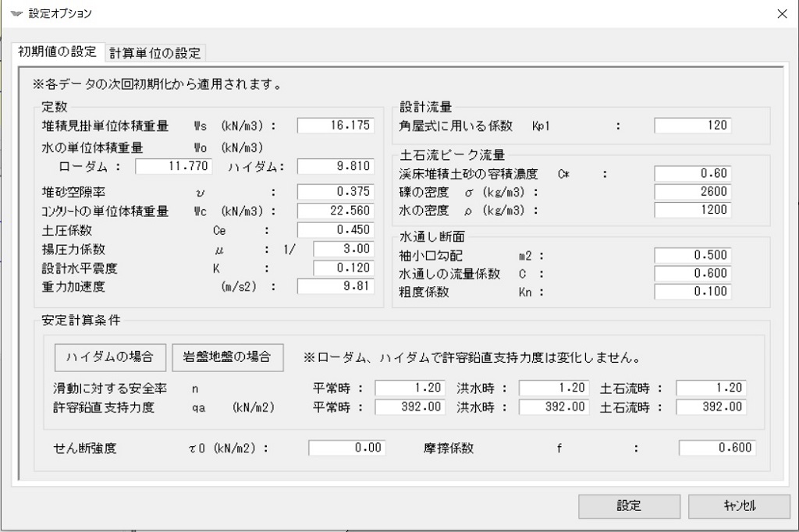Viewport: 799px width, 532px height.
Task: Edit the せん断強度 τ0 input field
Action: tap(346, 448)
